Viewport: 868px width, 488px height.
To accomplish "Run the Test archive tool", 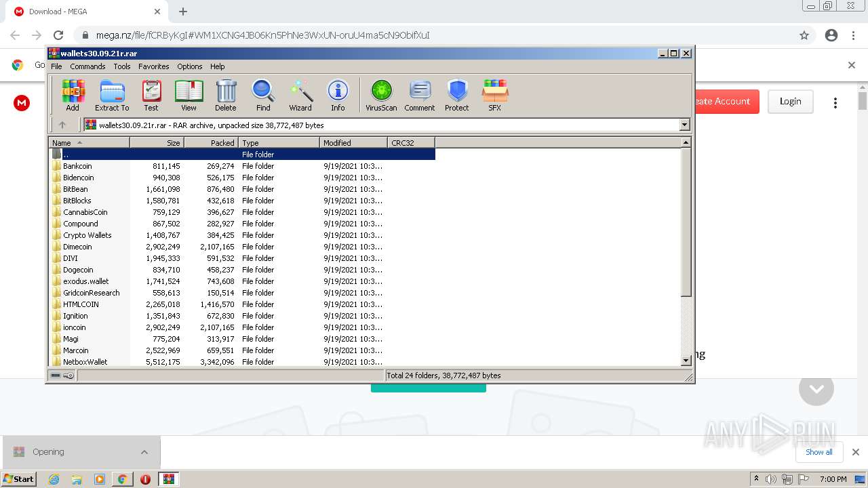I will click(151, 96).
